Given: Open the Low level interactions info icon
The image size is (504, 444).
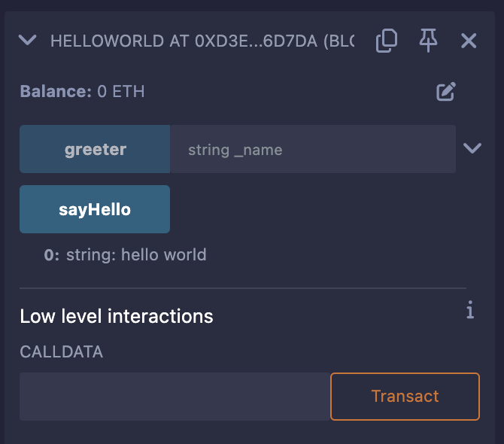Looking at the screenshot, I should click(x=470, y=309).
